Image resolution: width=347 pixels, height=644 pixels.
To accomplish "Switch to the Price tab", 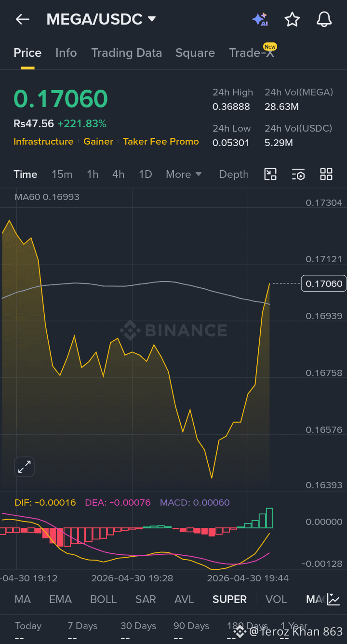I will pyautogui.click(x=27, y=53).
